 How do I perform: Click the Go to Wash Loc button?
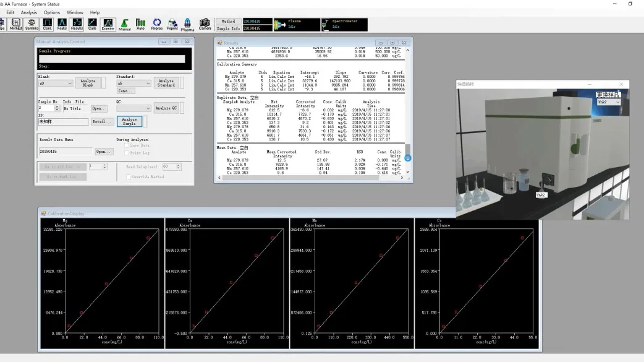[63, 177]
